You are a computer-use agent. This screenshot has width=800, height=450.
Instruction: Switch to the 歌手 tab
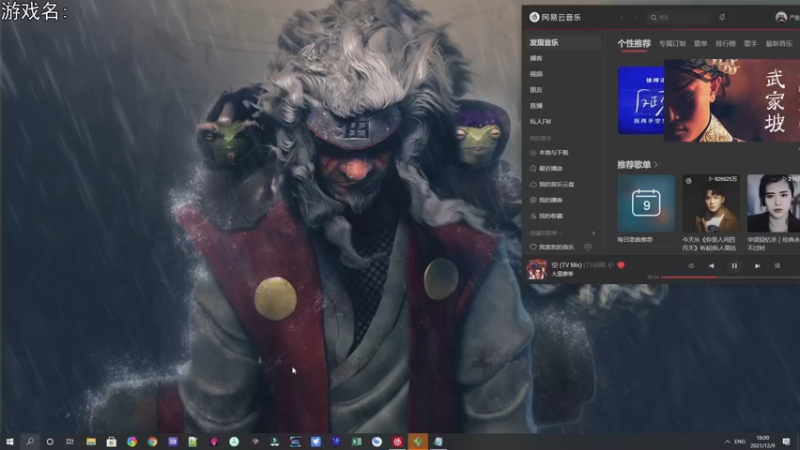click(750, 43)
